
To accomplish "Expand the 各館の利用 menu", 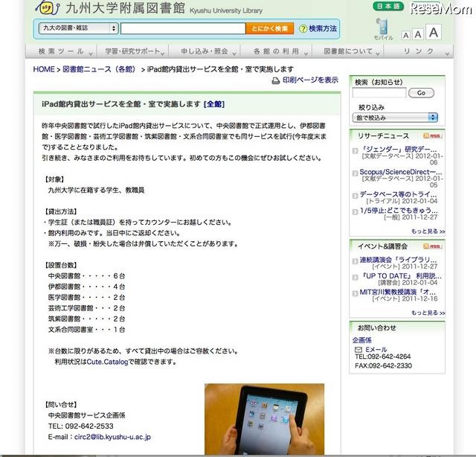I will point(276,51).
